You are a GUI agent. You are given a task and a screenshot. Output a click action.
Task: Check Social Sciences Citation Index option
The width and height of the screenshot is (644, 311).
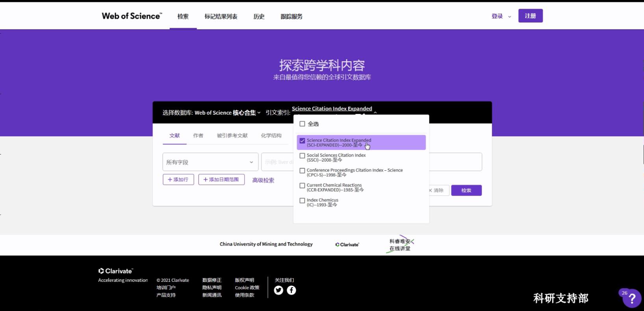click(x=303, y=156)
